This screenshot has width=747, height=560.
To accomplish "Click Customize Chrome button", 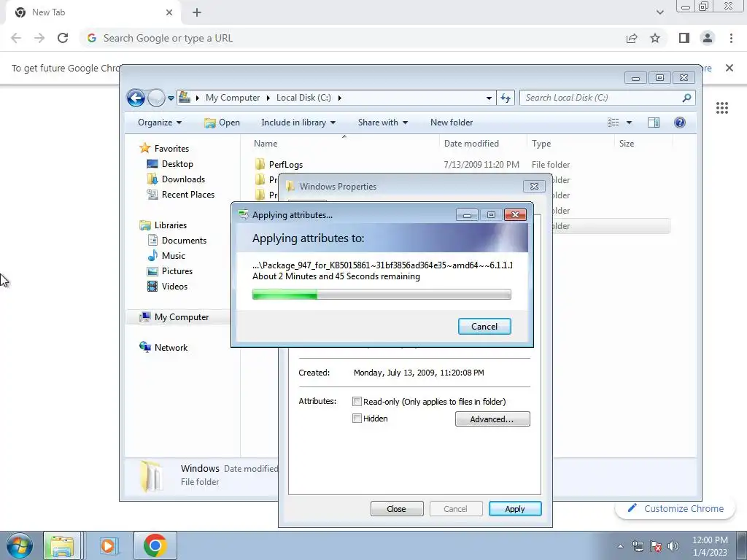I will (x=676, y=508).
